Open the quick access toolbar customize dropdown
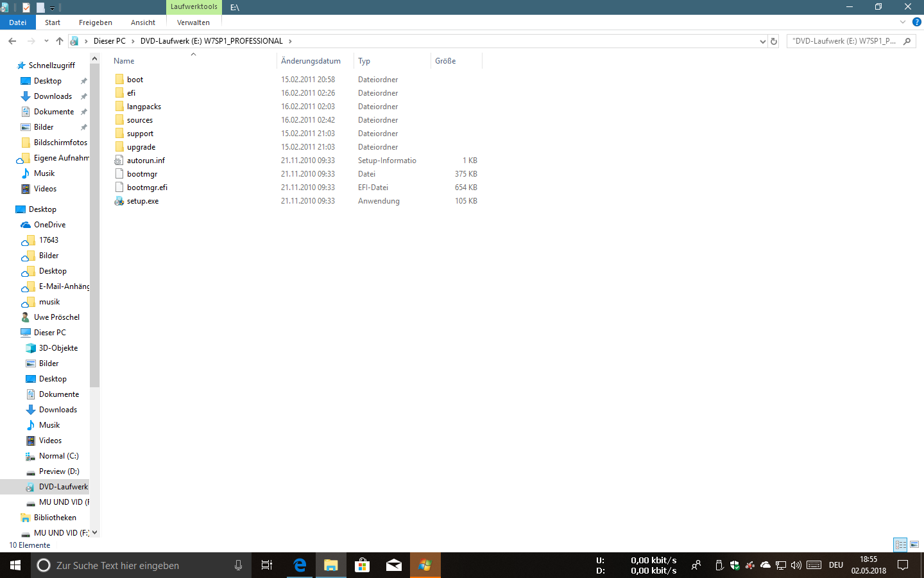The height and width of the screenshot is (578, 924). point(53,8)
